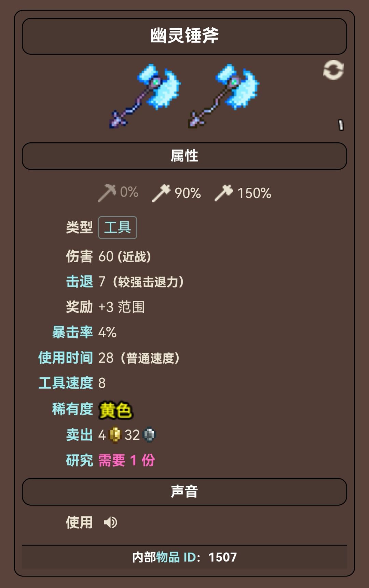Image resolution: width=369 pixels, height=588 pixels.
Task: Collapse the 声音 section header
Action: [184, 492]
